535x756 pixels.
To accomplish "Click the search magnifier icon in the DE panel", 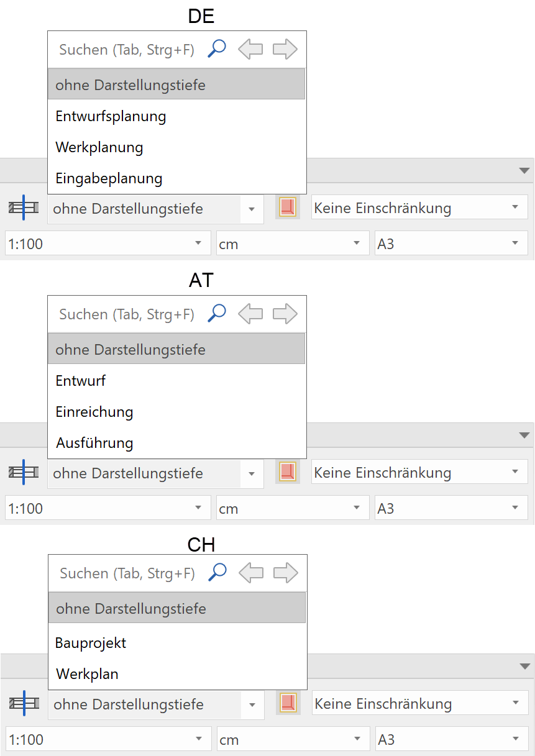I will [216, 48].
